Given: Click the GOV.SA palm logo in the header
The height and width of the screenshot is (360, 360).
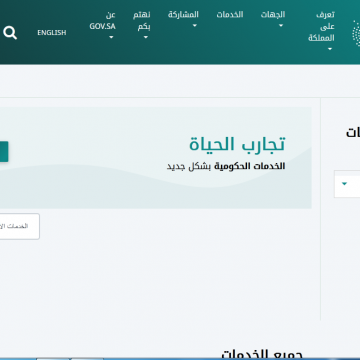Looking at the screenshot, I should coord(356,33).
